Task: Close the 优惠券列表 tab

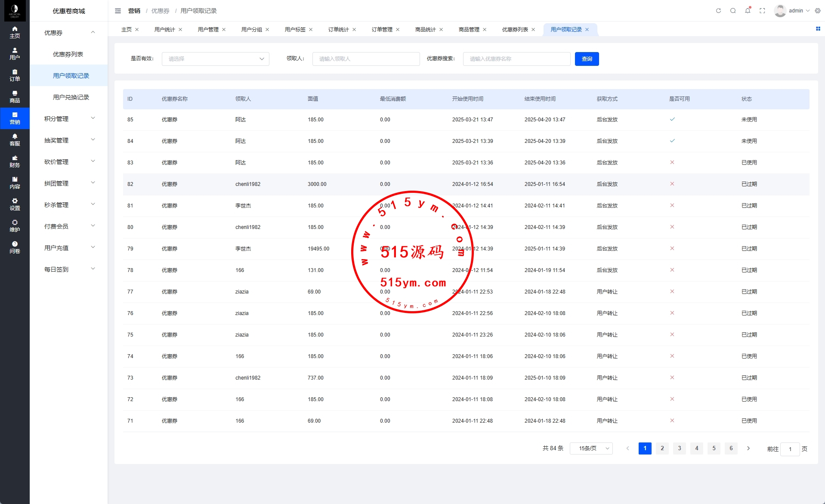Action: (x=533, y=30)
